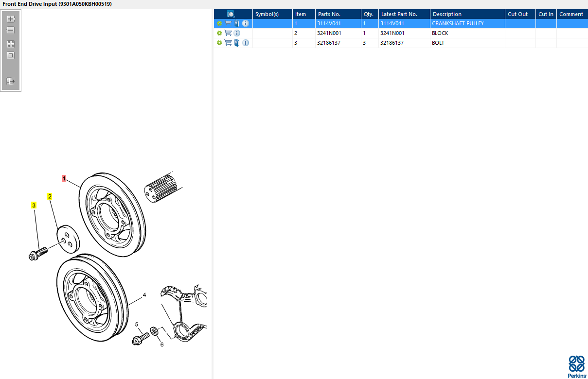
Task: Click the single square fit-view icon
Action: tap(11, 55)
